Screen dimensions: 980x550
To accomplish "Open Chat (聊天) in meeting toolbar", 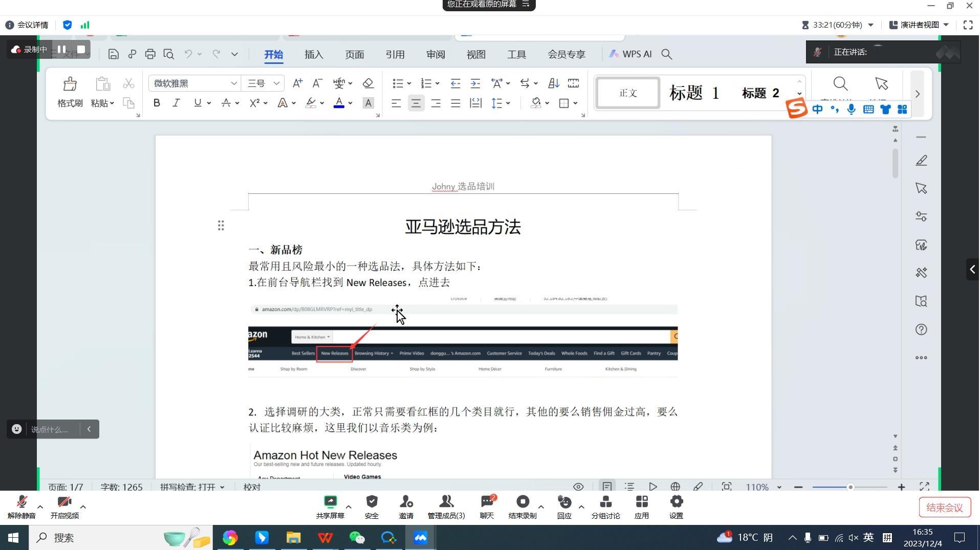I will 487,507.
